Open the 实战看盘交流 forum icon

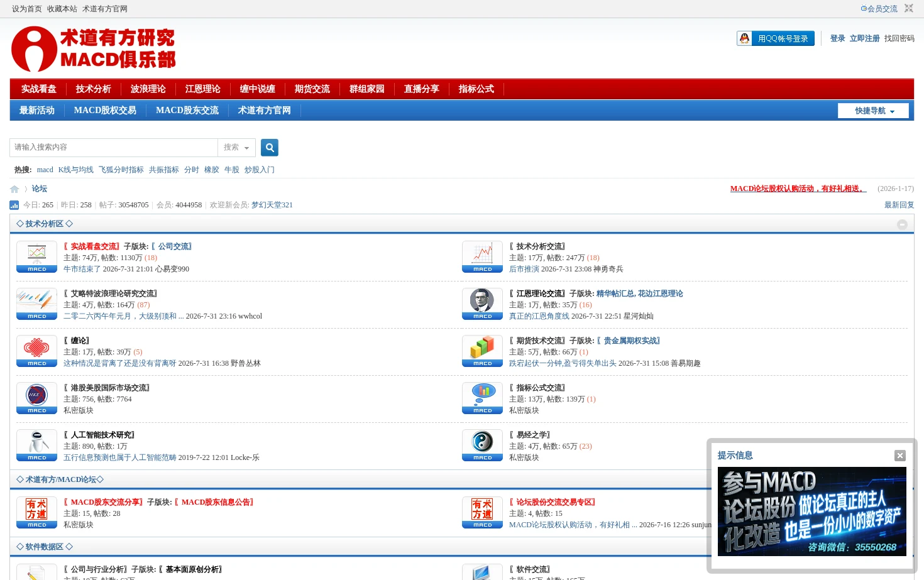tap(37, 256)
